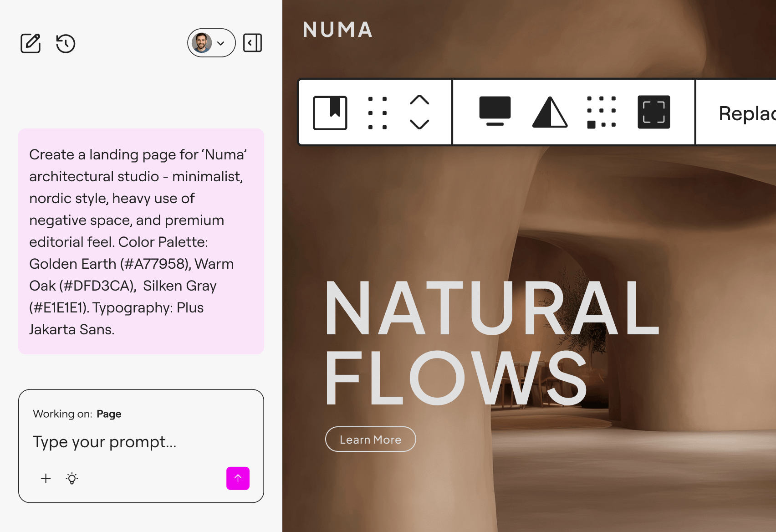Viewport: 776px width, 532px height.
Task: Click the new chat compose icon
Action: tap(31, 43)
